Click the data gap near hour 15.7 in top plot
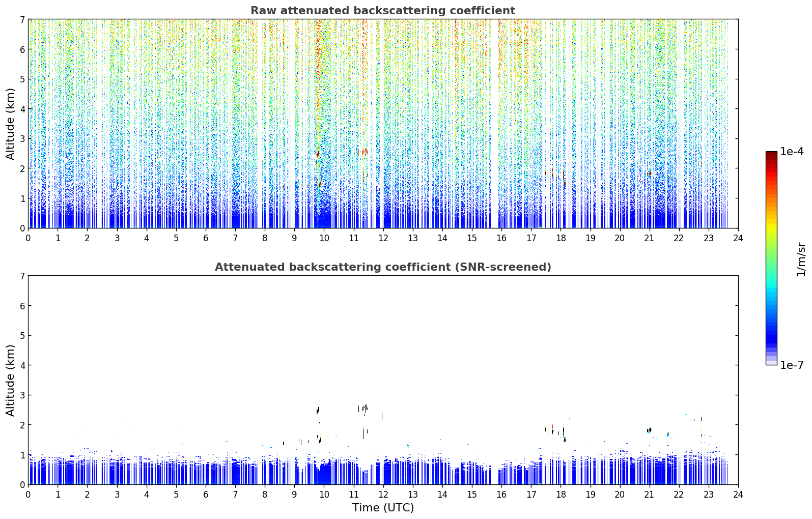The height and width of the screenshot is (519, 812). click(492, 124)
